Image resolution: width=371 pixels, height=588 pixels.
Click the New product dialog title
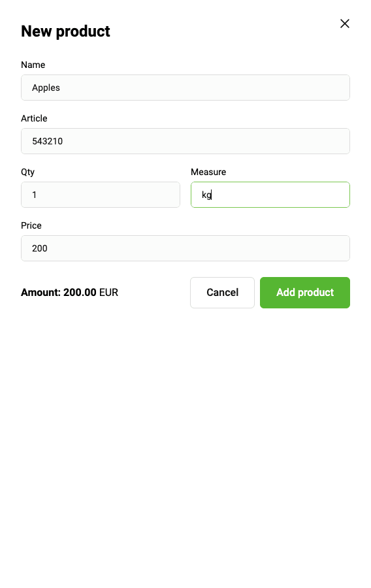coord(65,31)
